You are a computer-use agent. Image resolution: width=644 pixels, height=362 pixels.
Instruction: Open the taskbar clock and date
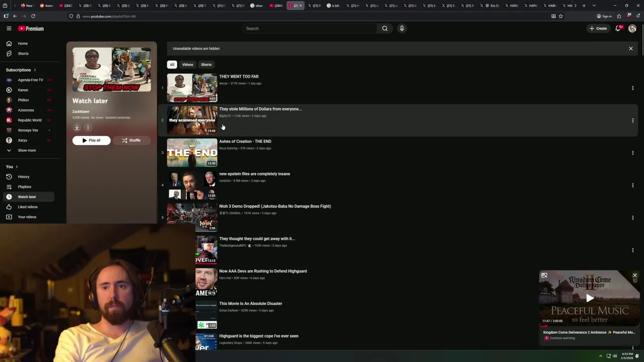pyautogui.click(x=627, y=356)
